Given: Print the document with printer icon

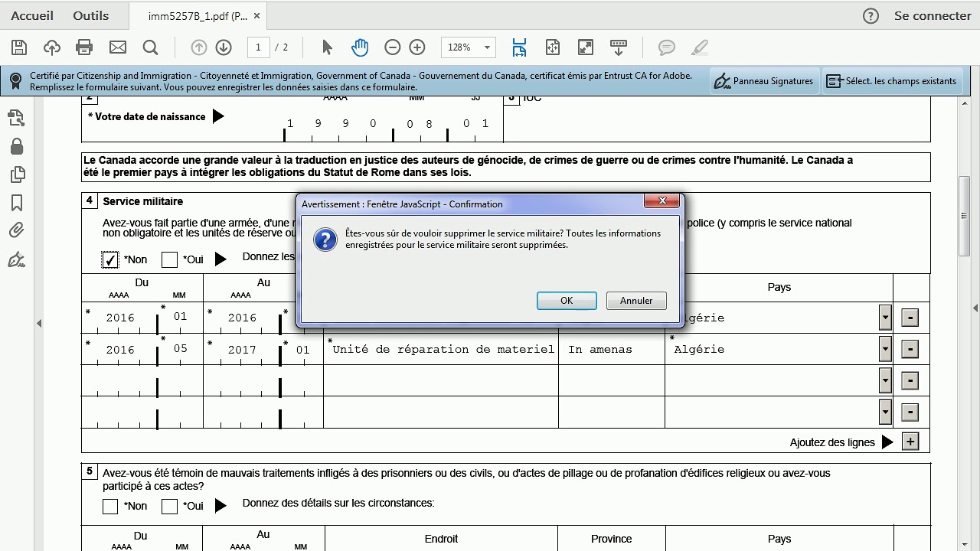Looking at the screenshot, I should click(x=84, y=47).
